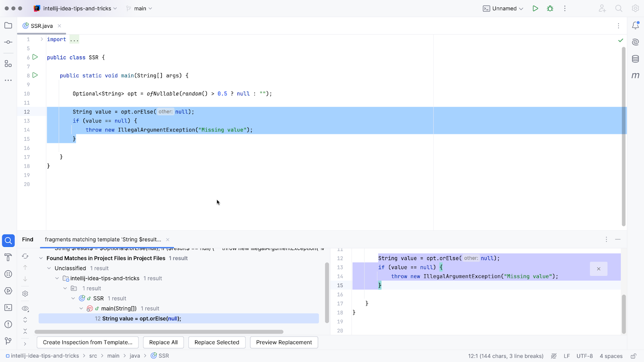Run class SSR from line 6 gutter
The width and height of the screenshot is (644, 362).
35,57
